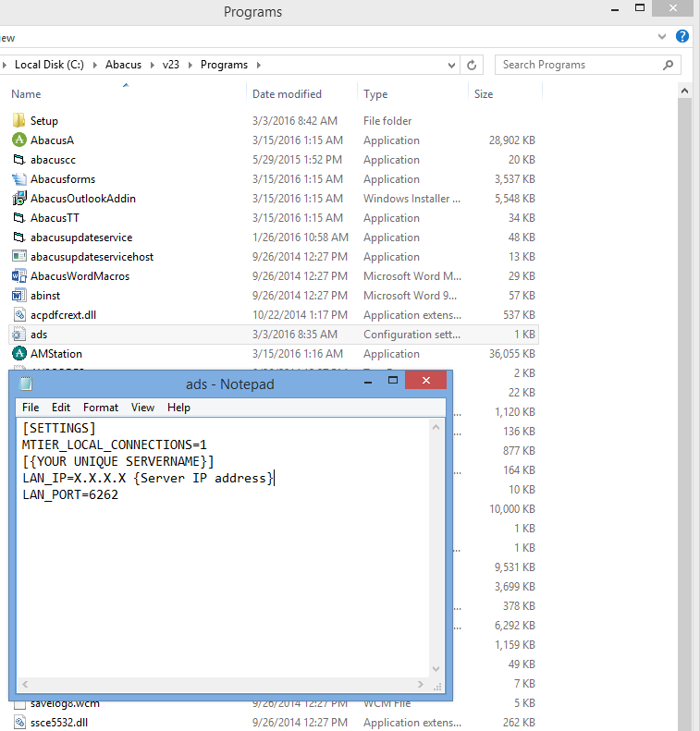Viewport: 700px width, 731px height.
Task: Expand the v23 breadcrumb arrow
Action: point(190,65)
